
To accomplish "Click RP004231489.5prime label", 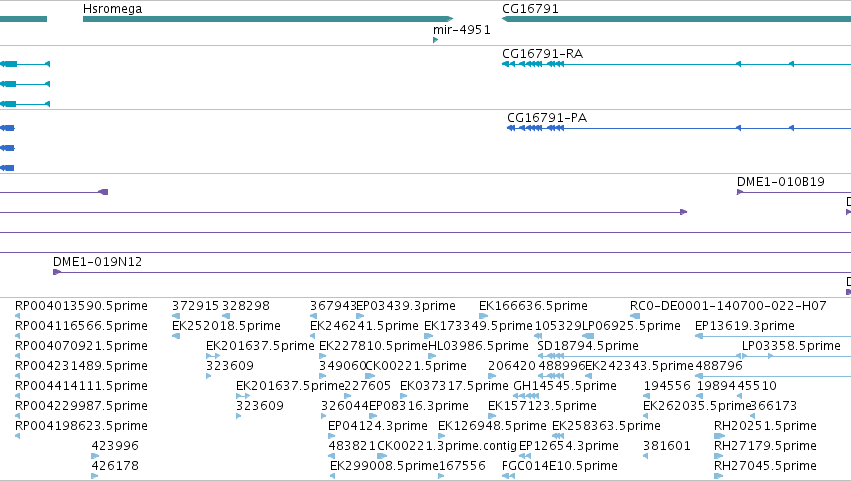I will [x=81, y=366].
